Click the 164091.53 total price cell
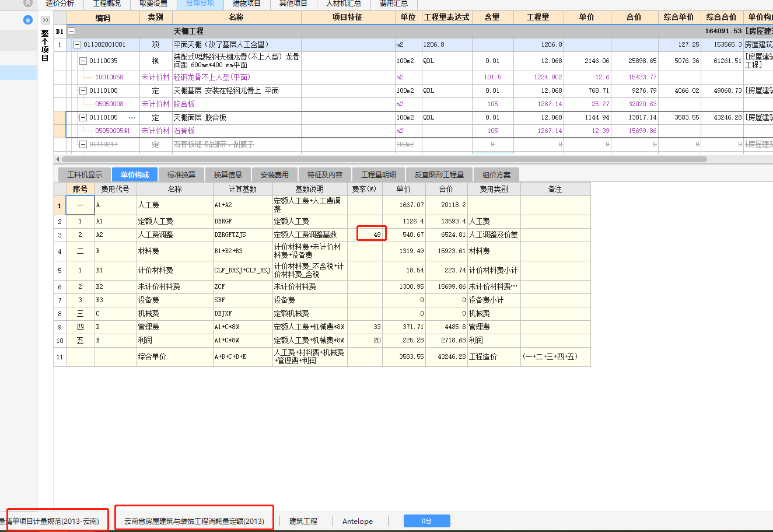This screenshot has width=773, height=532. tap(723, 32)
